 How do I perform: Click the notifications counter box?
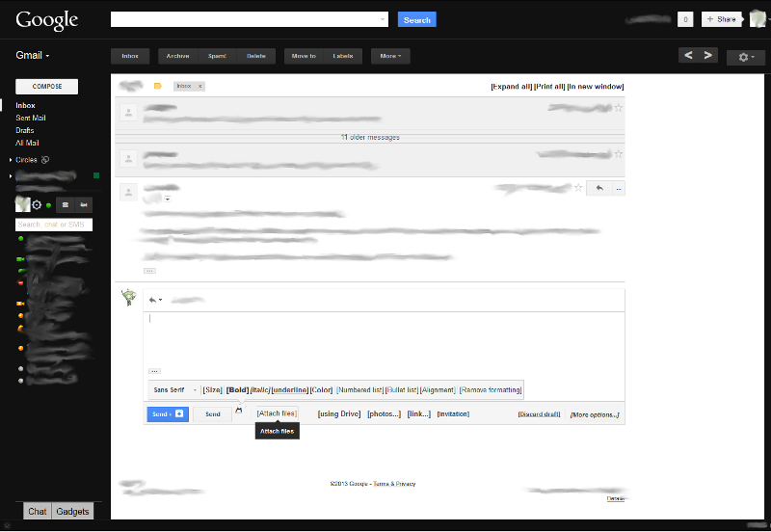click(x=685, y=19)
